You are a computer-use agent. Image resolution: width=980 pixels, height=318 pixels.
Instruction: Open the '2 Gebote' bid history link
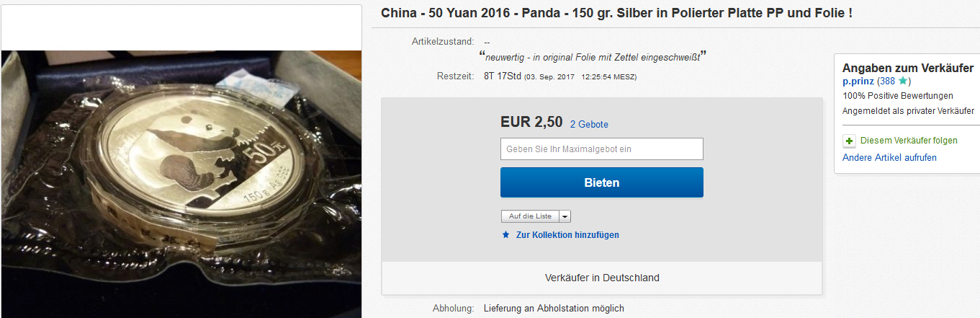click(x=589, y=124)
